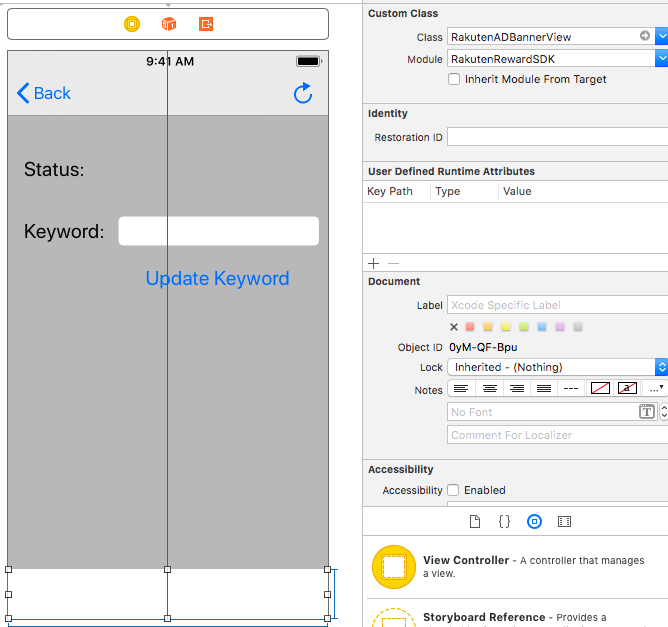Expand the Class combo box dropdown arrow
Viewport: 668px width, 627px height.
tap(661, 37)
